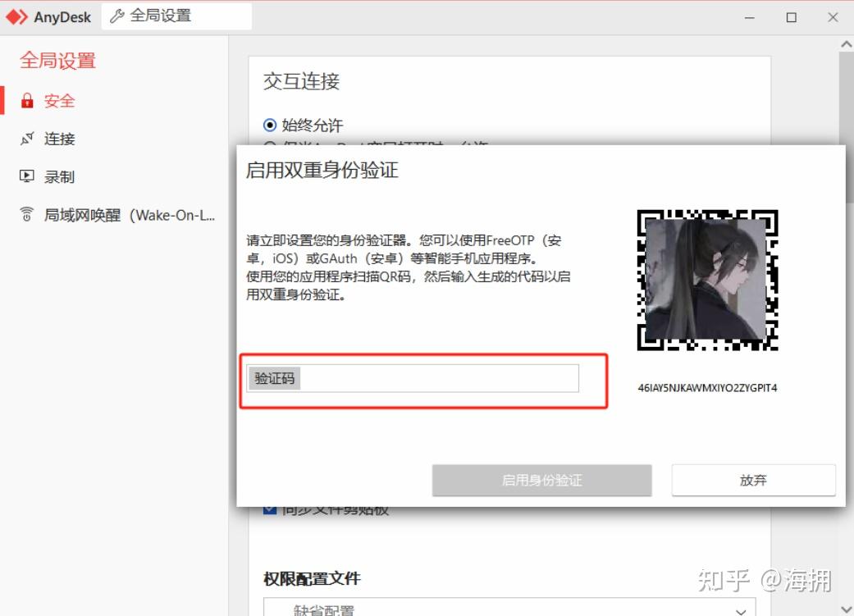Click the scroll-up arrow at the scrollbar top

point(846,43)
